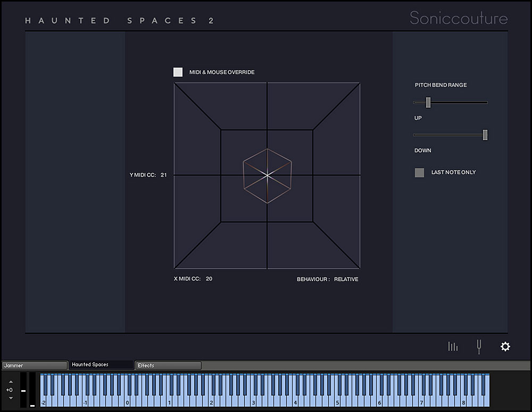Click the settings gear icon
532x412 pixels.
tap(505, 347)
